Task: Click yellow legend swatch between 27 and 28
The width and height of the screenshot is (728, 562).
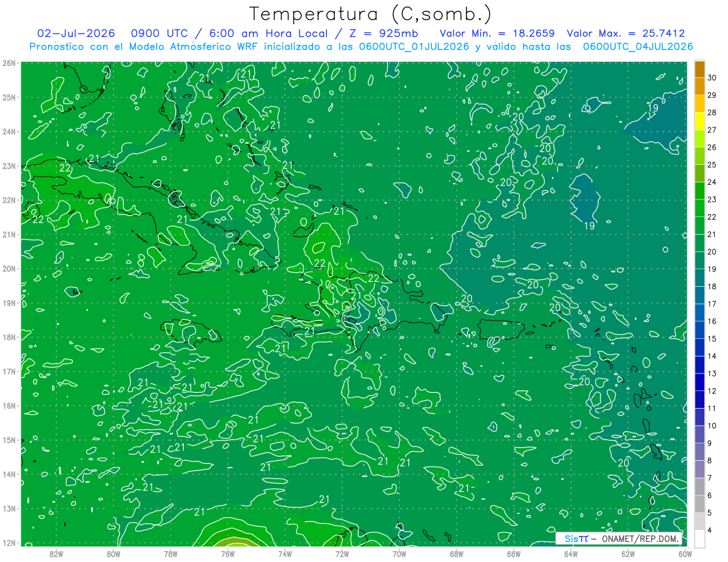Action: coord(699,121)
